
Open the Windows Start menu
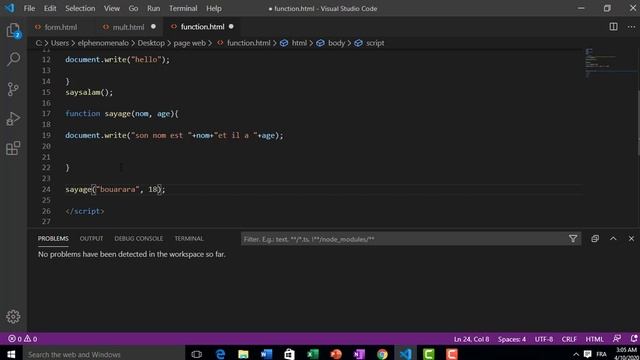click(11, 354)
